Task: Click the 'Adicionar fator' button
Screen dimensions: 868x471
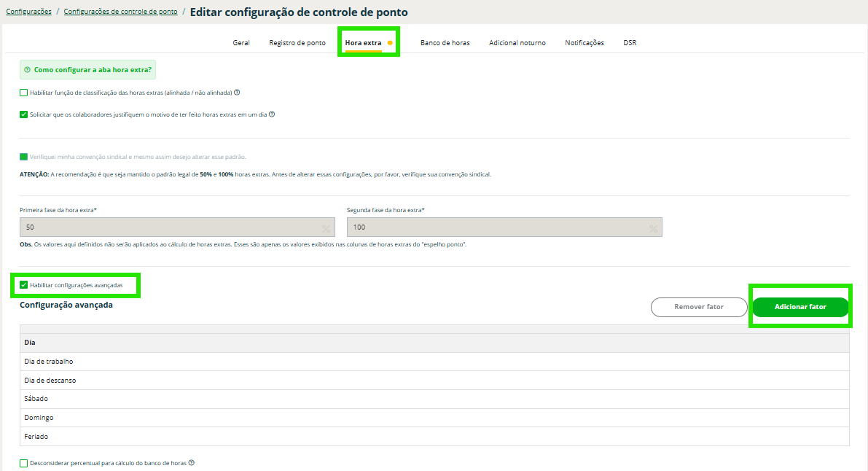Action: [800, 307]
